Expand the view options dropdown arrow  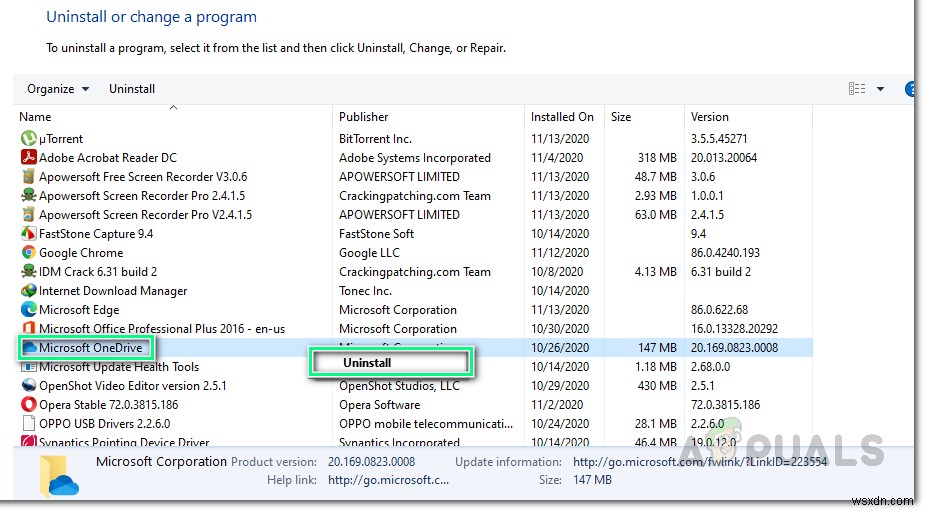[880, 89]
